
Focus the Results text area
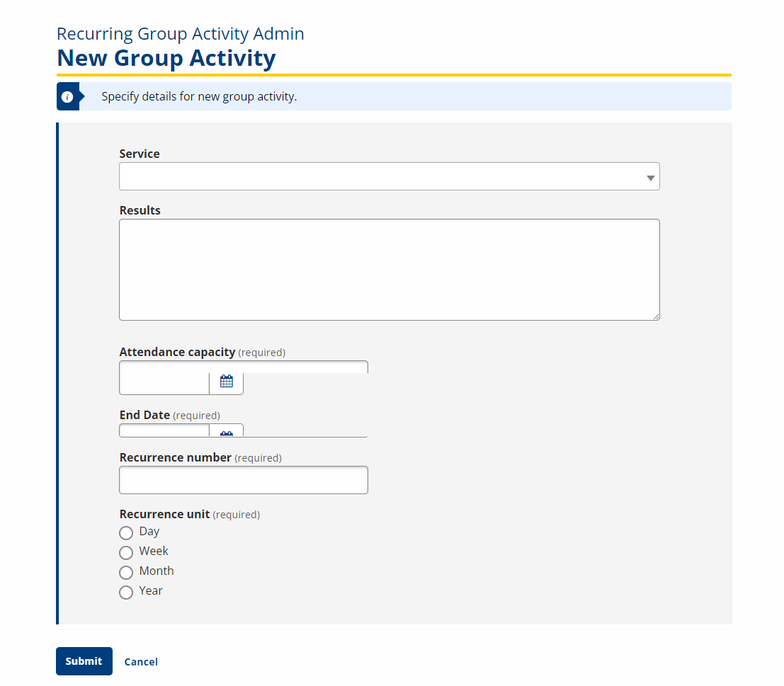(389, 270)
